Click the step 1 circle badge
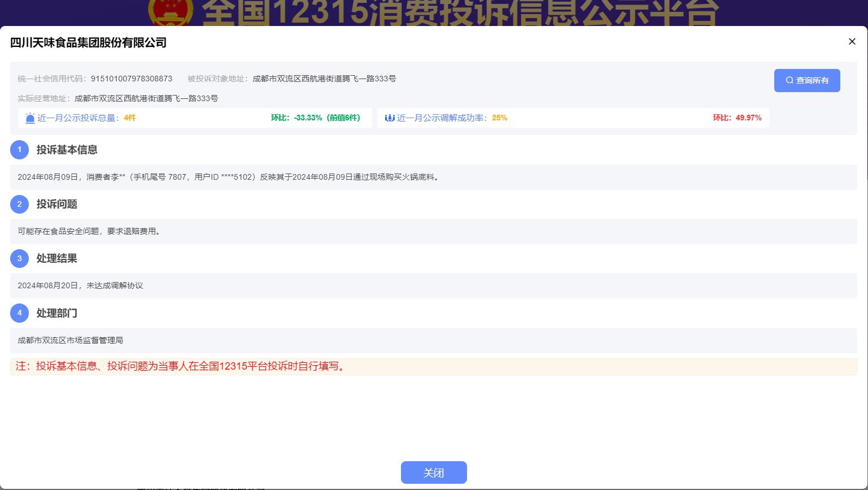868x490 pixels. point(19,150)
